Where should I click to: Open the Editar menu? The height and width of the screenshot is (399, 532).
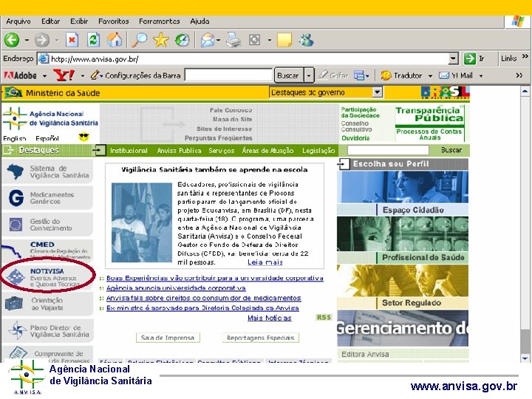(x=50, y=21)
